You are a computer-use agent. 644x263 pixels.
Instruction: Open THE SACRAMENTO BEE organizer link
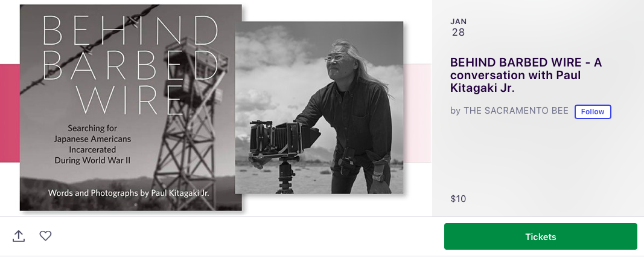click(516, 111)
